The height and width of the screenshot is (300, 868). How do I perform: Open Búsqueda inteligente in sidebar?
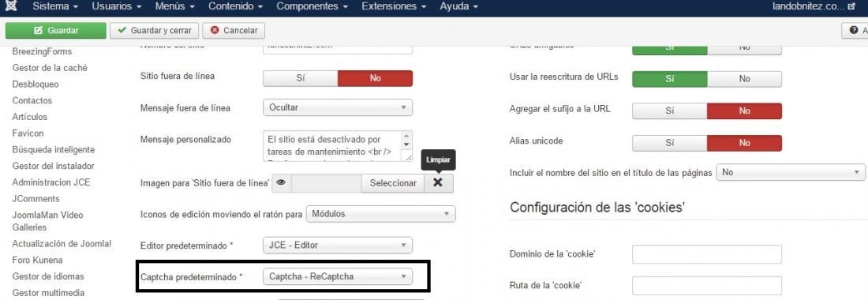[53, 149]
